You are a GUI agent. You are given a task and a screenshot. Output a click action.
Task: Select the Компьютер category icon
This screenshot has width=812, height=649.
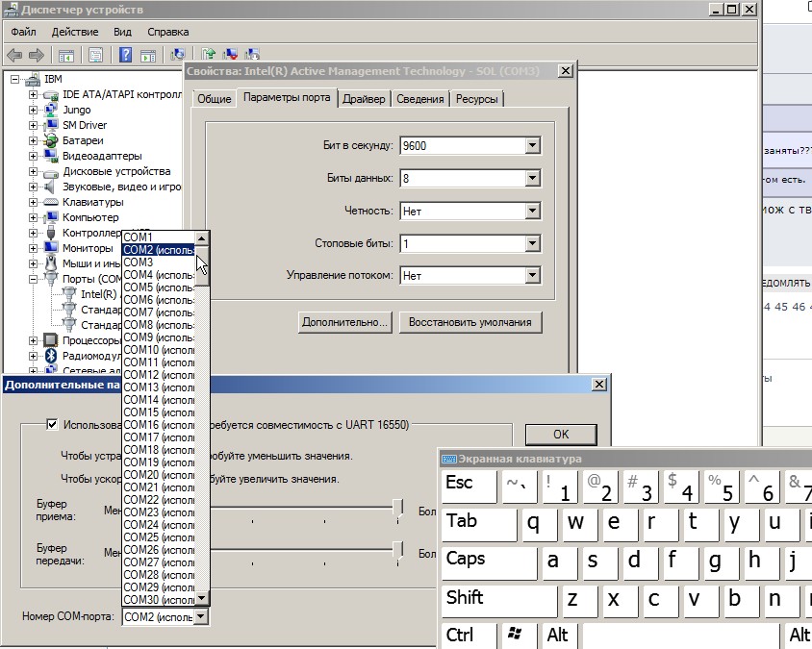[51, 217]
